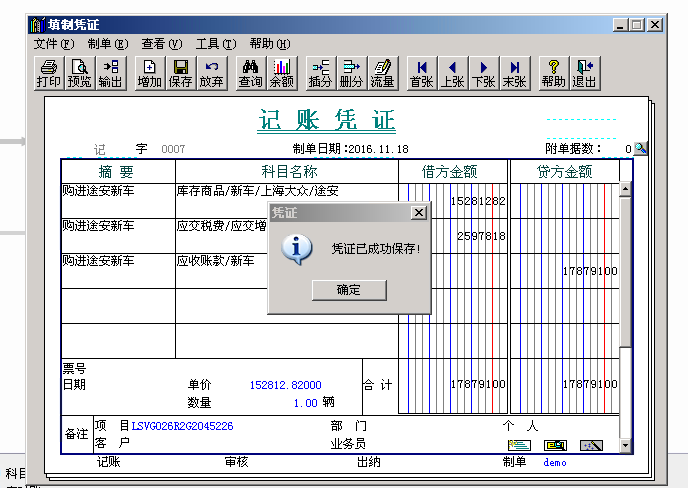Open 预览 print preview

tap(79, 73)
